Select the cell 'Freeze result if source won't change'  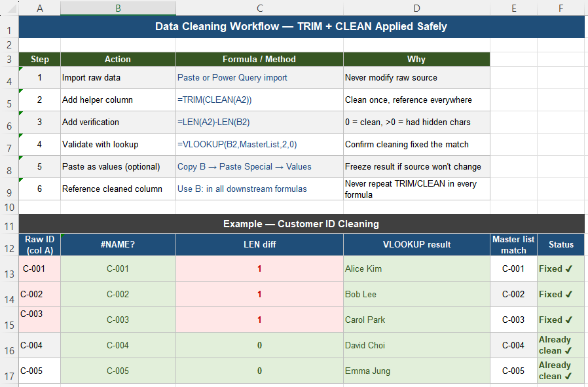click(x=416, y=167)
